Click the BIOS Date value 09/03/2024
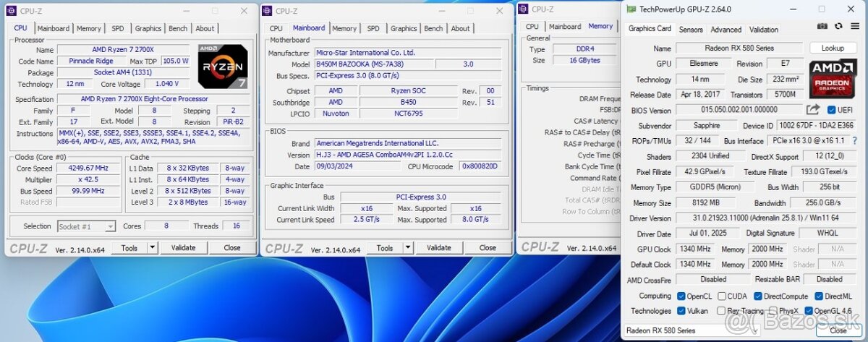 357,166
